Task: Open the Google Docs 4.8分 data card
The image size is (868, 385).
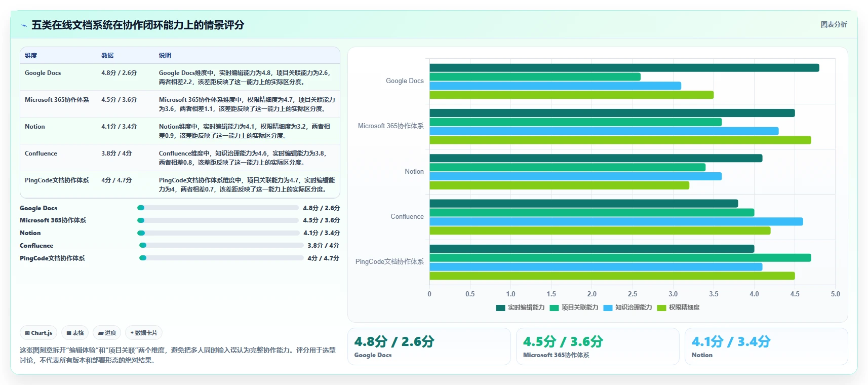Action: click(x=429, y=346)
